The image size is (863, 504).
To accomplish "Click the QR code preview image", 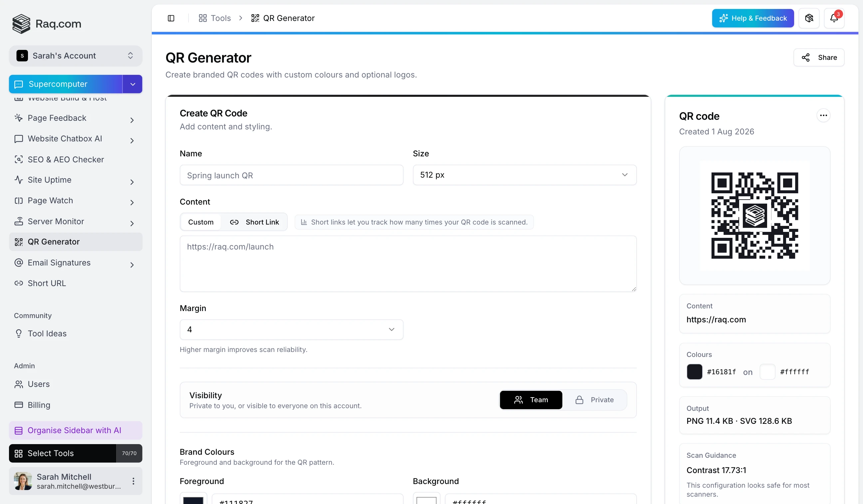I will pos(754,216).
